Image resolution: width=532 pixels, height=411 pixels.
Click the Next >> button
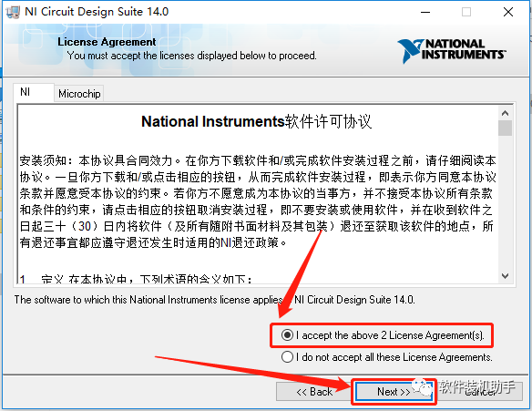(394, 392)
